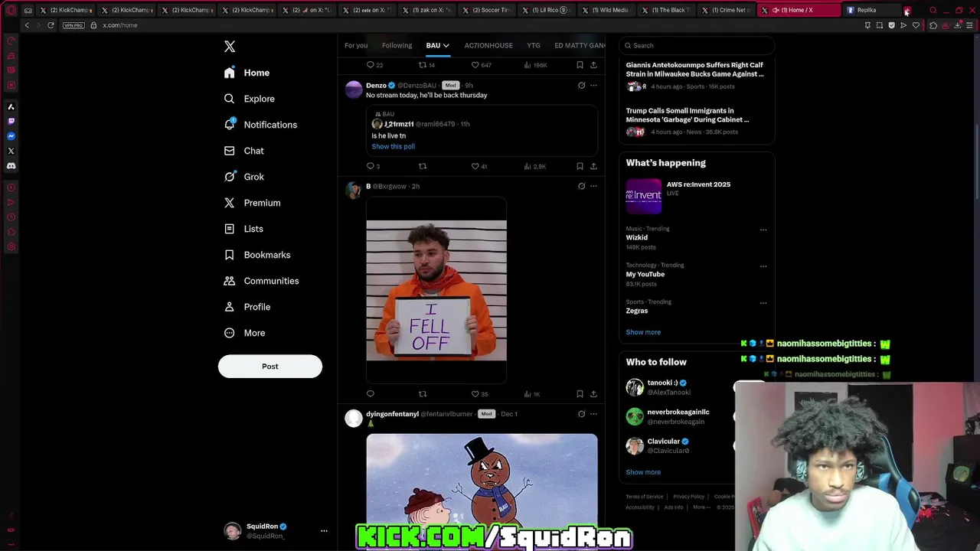The width and height of the screenshot is (980, 551).
Task: Go back in browser toolbar
Action: [x=27, y=25]
